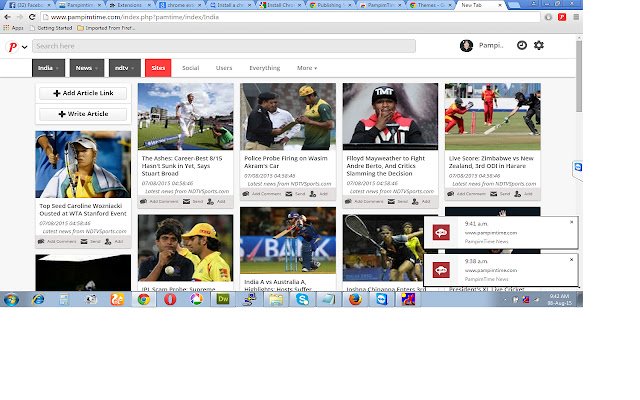This screenshot has height=400, width=640.
Task: Switch to the Publishing browser tab
Action: click(329, 5)
